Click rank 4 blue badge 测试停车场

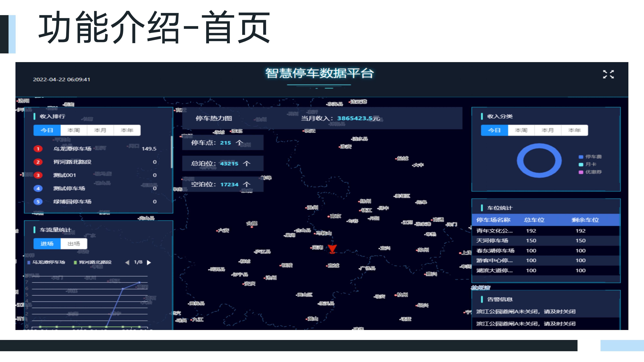(x=38, y=188)
